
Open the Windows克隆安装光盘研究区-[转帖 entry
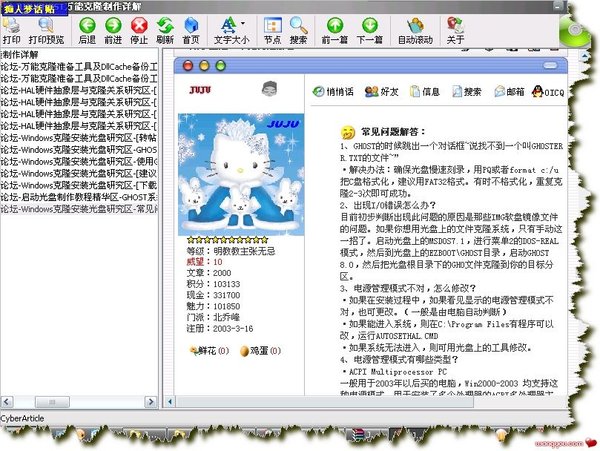point(79,138)
